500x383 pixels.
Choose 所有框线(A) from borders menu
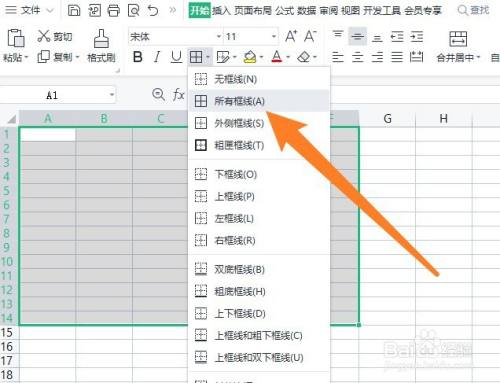click(x=259, y=101)
